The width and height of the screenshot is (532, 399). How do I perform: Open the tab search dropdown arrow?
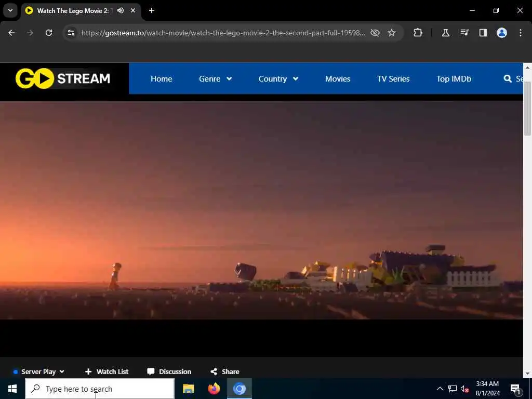coord(10,10)
